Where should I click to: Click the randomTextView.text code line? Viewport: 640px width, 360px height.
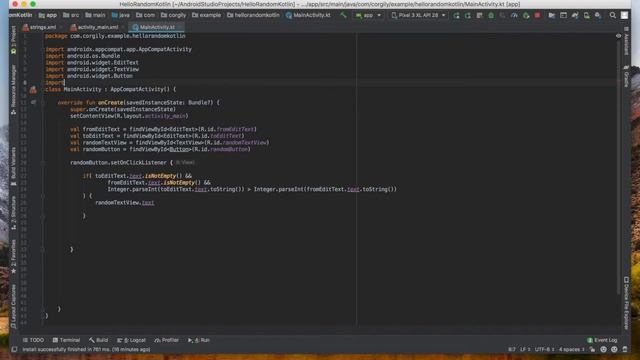[x=125, y=202]
